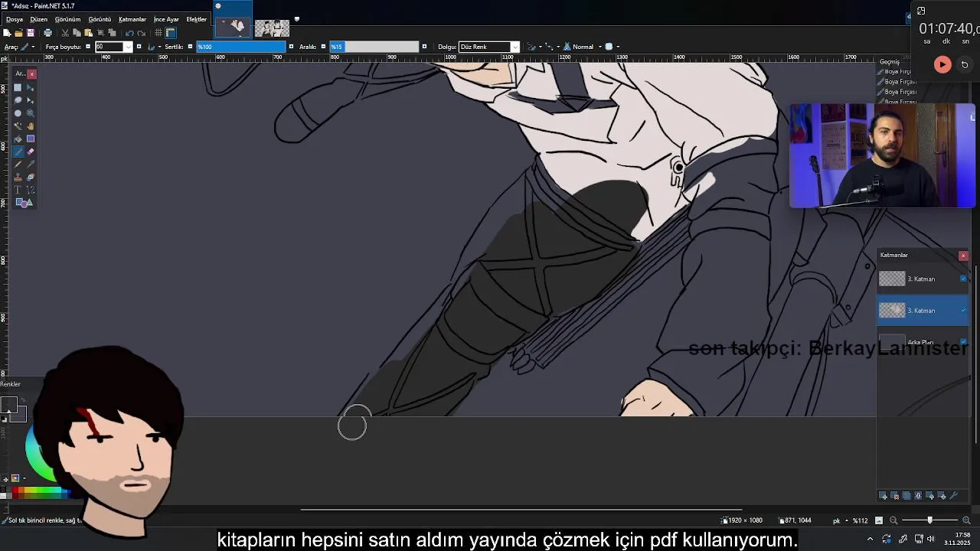Select the Gradient tool
The width and height of the screenshot is (980, 551).
pos(31,139)
